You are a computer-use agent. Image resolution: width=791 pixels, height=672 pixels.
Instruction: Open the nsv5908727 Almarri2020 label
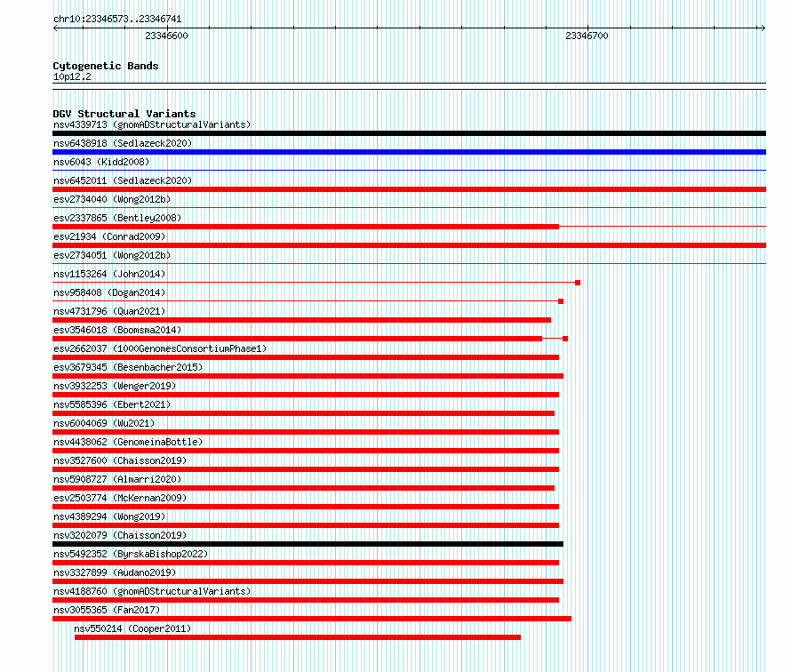(x=117, y=479)
